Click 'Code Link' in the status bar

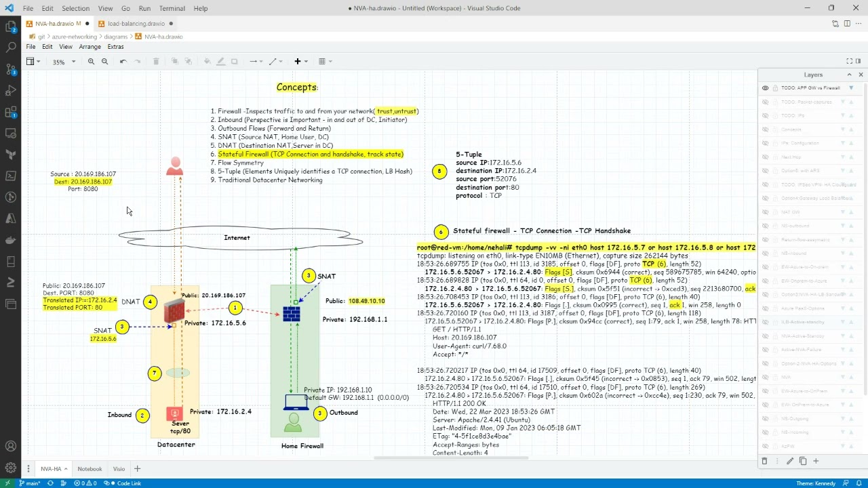coord(124,483)
